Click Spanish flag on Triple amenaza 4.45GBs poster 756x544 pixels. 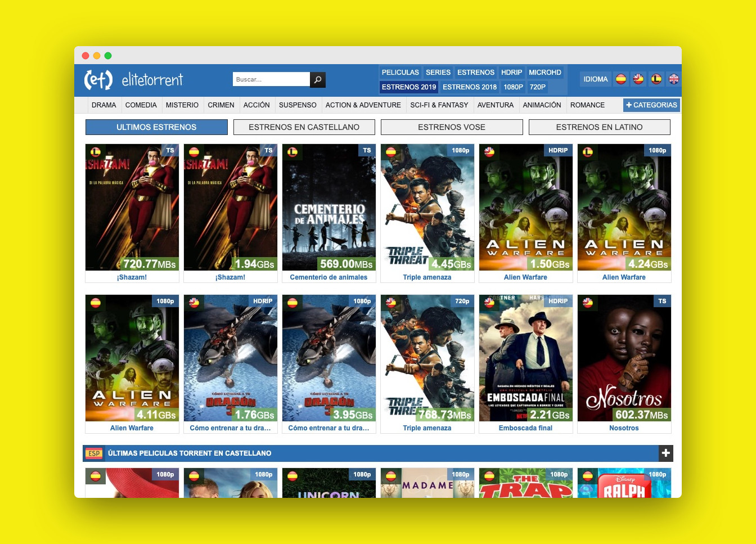point(391,152)
